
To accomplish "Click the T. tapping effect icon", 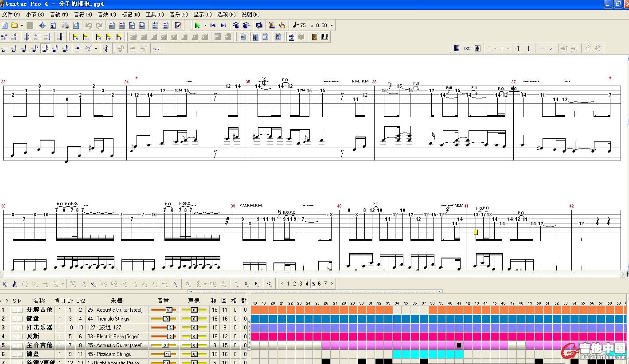I will click(x=236, y=284).
